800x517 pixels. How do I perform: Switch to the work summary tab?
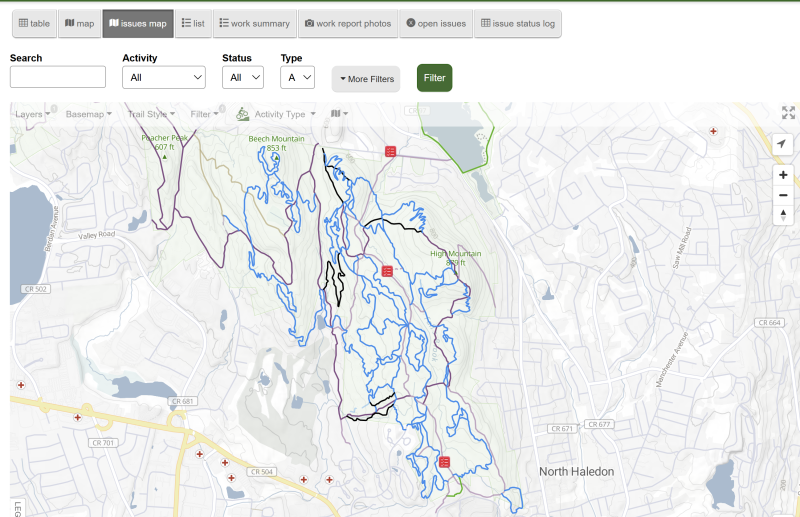click(x=254, y=24)
